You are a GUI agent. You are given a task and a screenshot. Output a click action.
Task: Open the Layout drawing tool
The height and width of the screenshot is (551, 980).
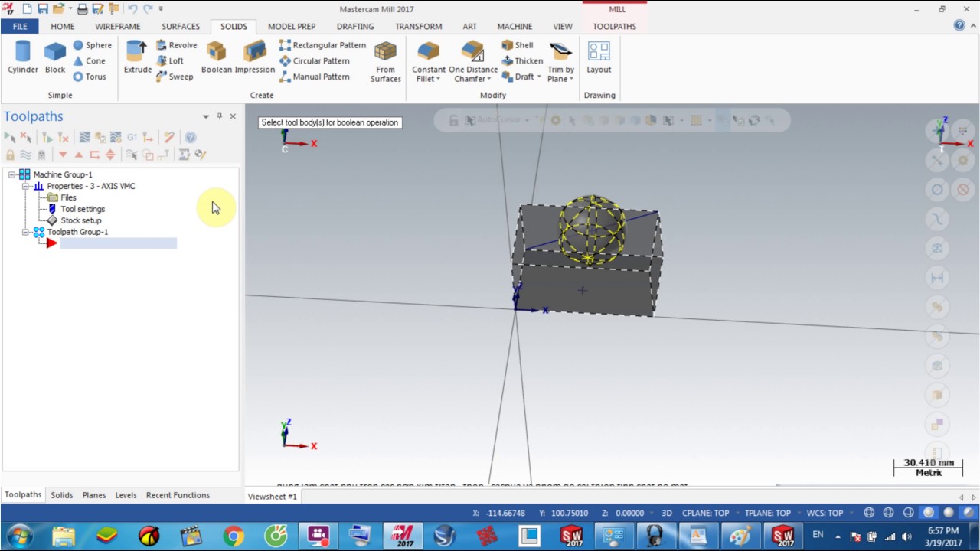coord(599,57)
